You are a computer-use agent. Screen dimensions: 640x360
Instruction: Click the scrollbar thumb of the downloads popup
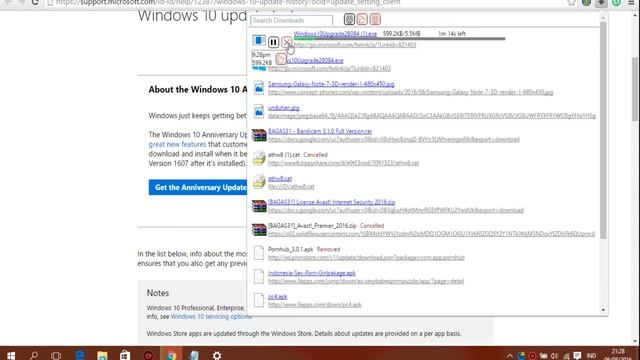tap(603, 130)
